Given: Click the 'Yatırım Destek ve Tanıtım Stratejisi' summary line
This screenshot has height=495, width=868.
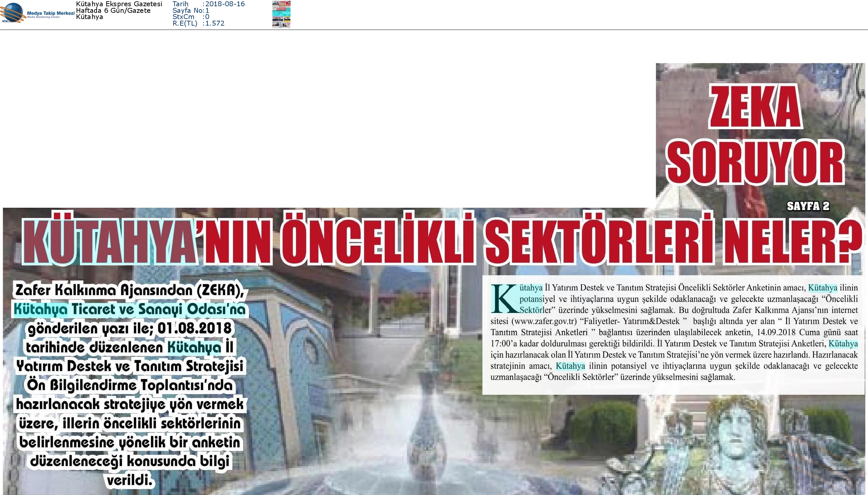Looking at the screenshot, I should (x=130, y=366).
